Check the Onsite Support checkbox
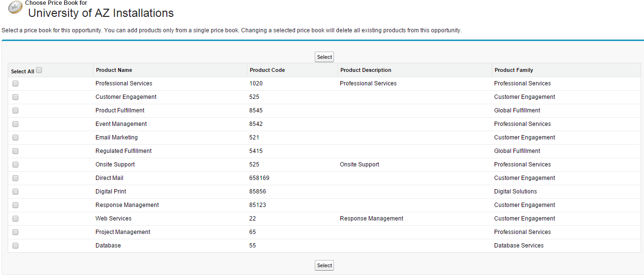 pos(15,165)
